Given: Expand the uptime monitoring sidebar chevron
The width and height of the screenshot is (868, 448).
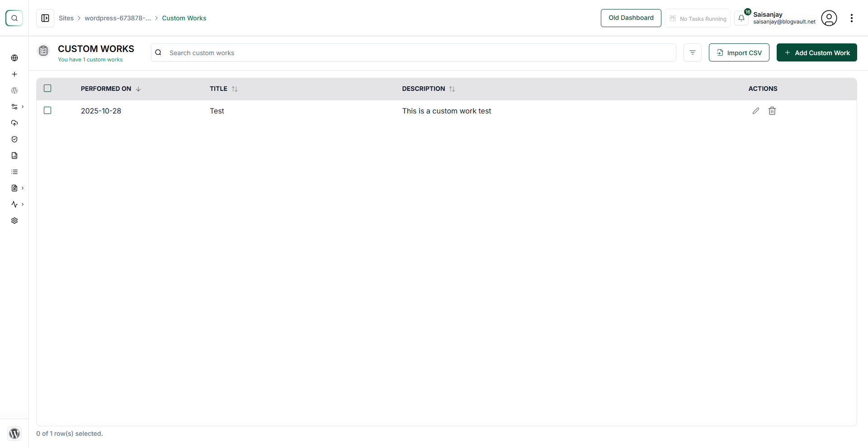Looking at the screenshot, I should click(23, 204).
